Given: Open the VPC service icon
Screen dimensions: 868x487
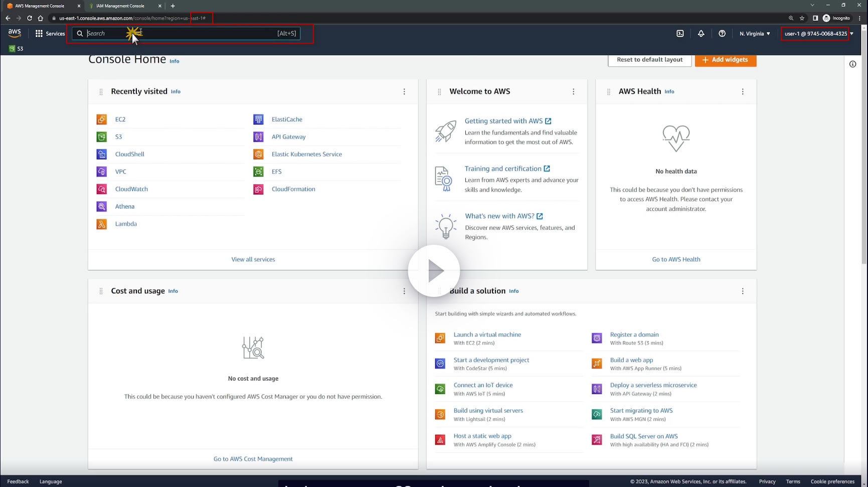Looking at the screenshot, I should tap(102, 172).
